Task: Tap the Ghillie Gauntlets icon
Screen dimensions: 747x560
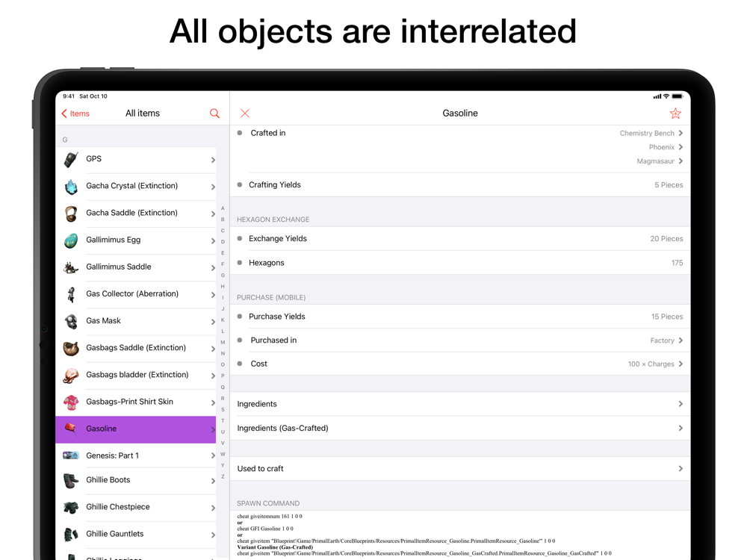Action: click(71, 535)
